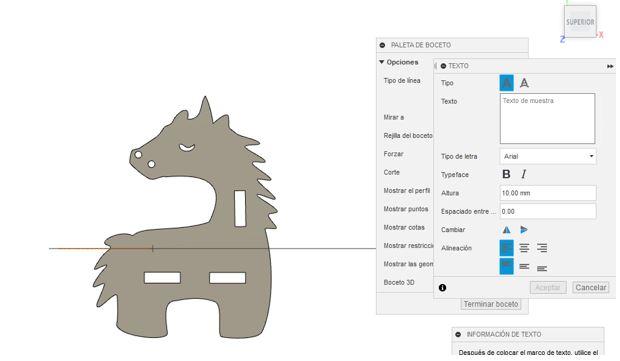Screen dimensions: 620x361
Task: Click the info icon in the TEXTO dialog
Action: click(x=442, y=288)
